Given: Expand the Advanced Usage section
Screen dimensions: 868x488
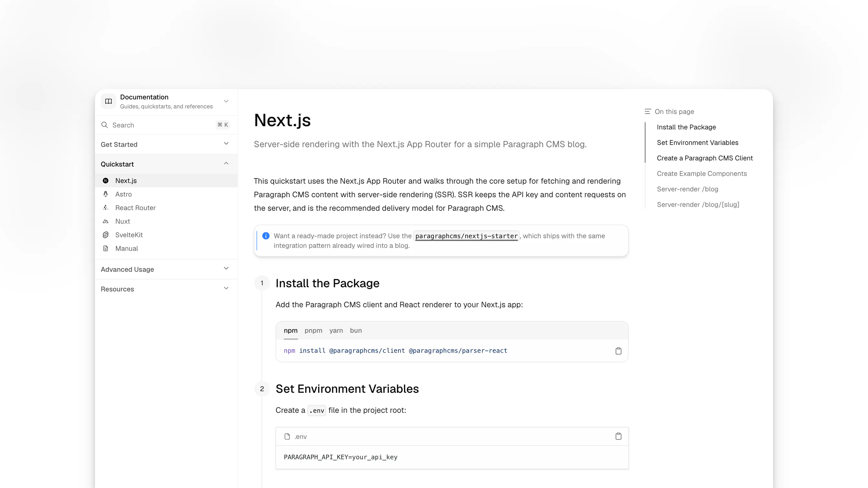Looking at the screenshot, I should (166, 269).
